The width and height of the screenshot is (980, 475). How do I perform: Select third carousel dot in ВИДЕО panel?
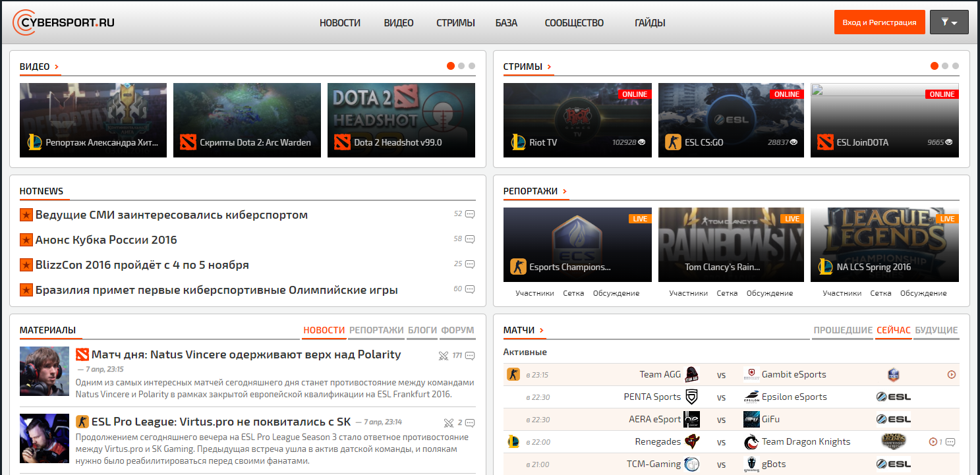472,66
